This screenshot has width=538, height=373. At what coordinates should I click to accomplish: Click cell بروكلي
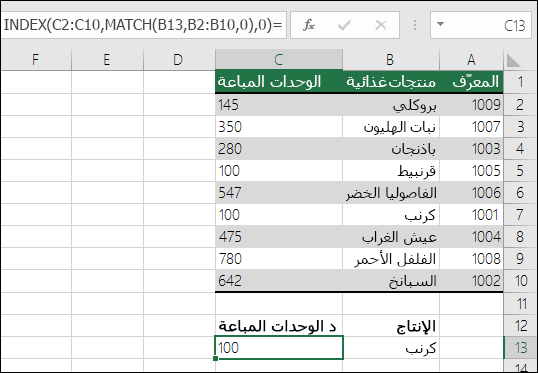click(391, 105)
